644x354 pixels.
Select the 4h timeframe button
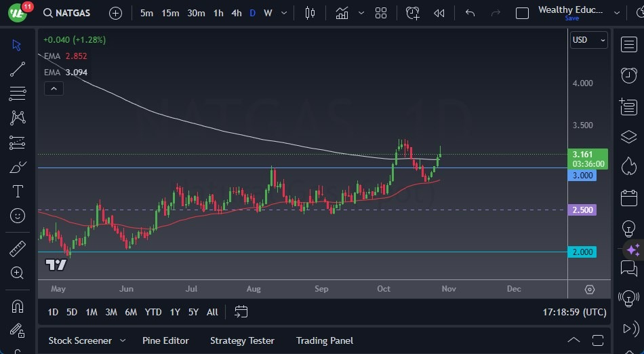(236, 13)
